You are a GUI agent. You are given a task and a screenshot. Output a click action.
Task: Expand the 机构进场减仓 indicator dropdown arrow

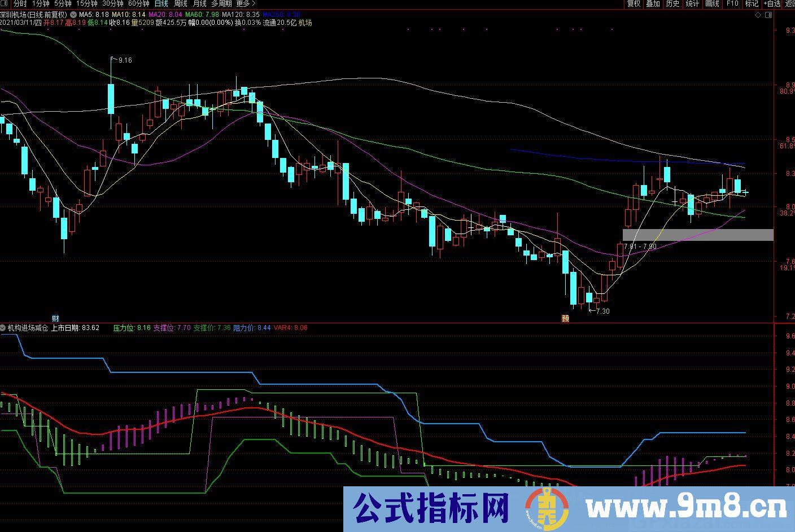click(3, 327)
